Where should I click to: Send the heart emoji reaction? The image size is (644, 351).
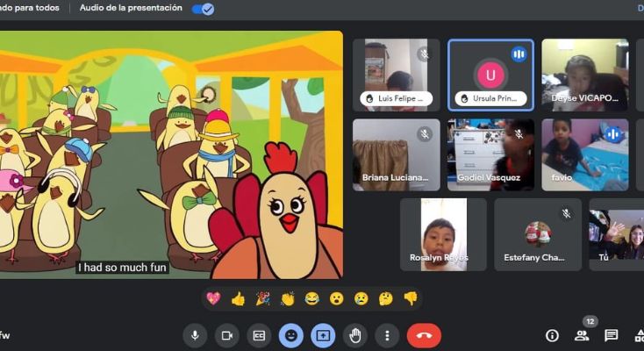[x=212, y=298]
